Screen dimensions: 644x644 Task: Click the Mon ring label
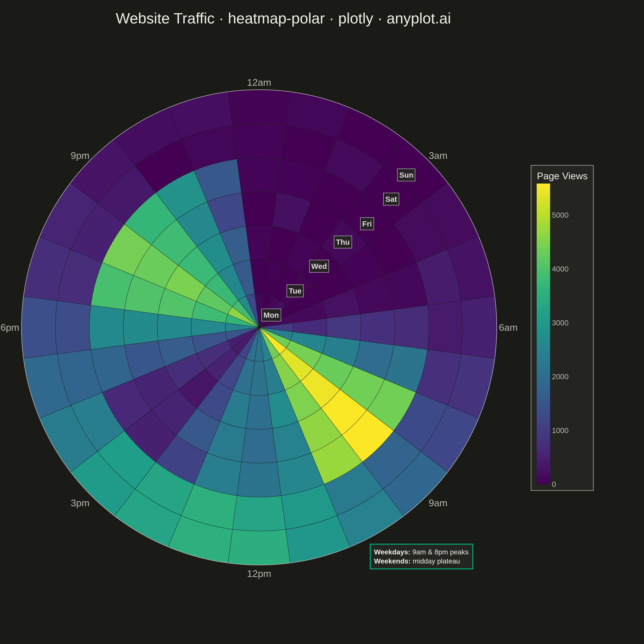[271, 315]
